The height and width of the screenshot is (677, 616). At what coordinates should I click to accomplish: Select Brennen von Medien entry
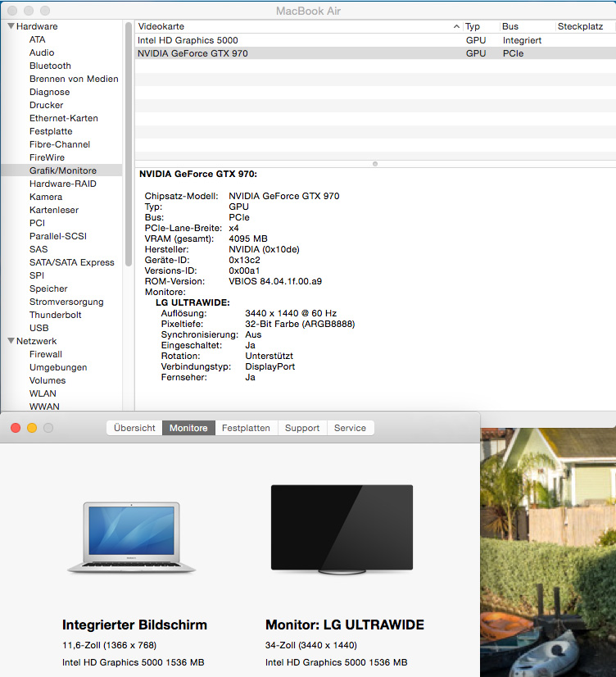coord(74,79)
